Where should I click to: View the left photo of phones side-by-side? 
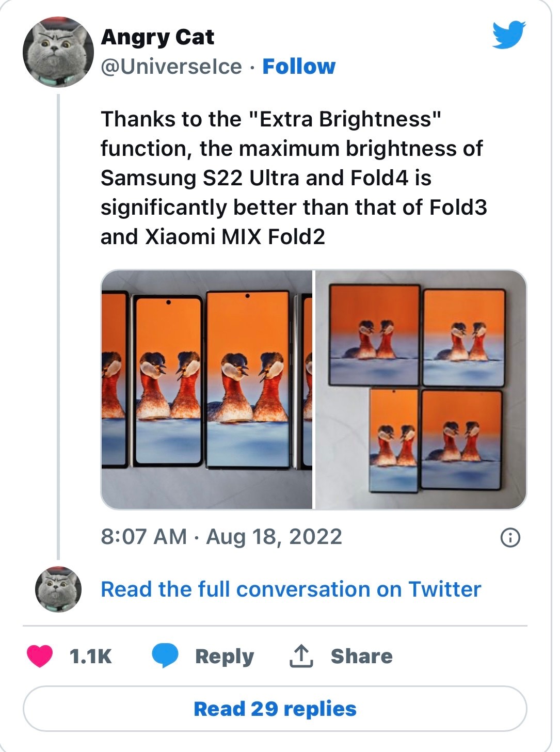click(x=206, y=389)
